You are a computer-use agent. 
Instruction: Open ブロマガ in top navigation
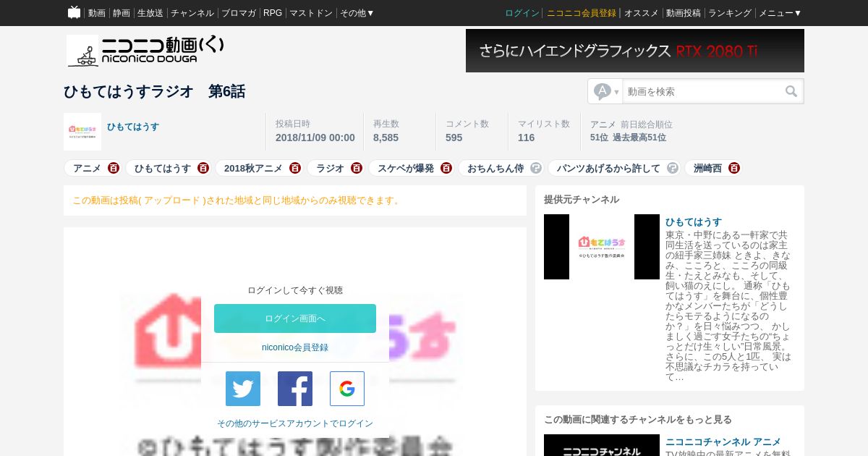[239, 13]
